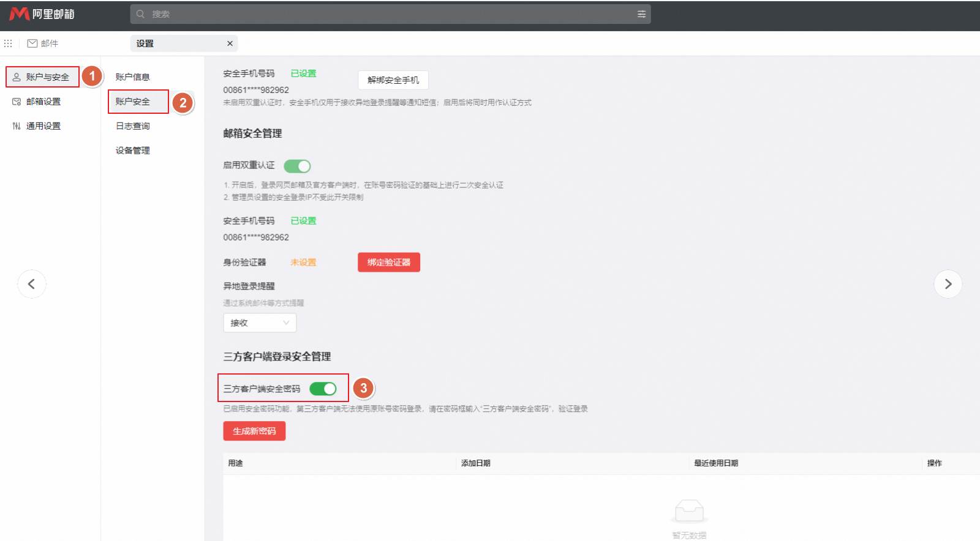Open 邮箱设置 in sidebar
The height and width of the screenshot is (541, 980).
(x=43, y=102)
